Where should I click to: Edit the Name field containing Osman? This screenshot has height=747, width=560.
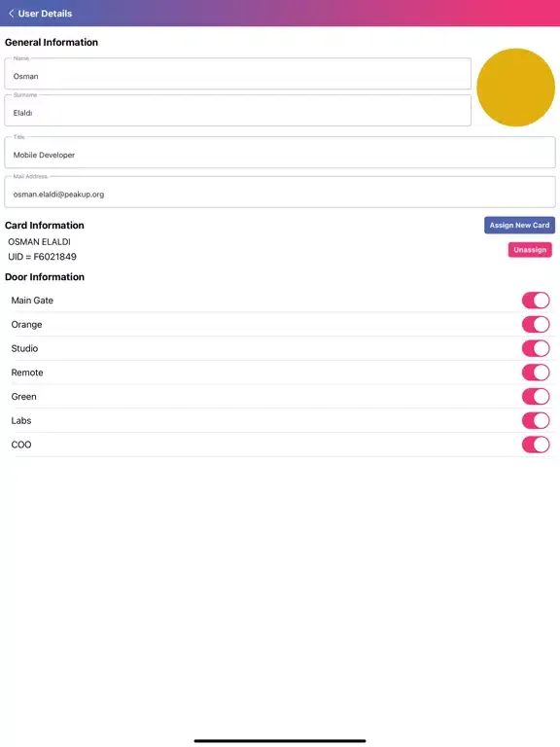pos(237,74)
